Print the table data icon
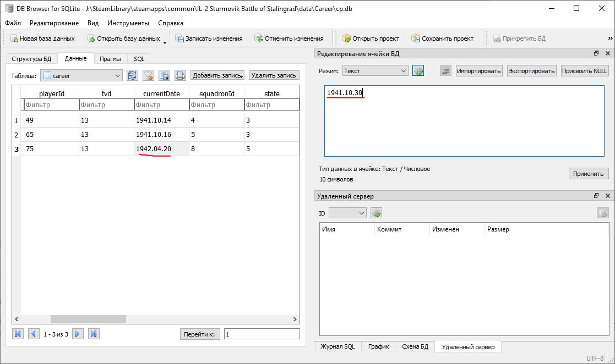The image size is (615, 364). [x=180, y=76]
